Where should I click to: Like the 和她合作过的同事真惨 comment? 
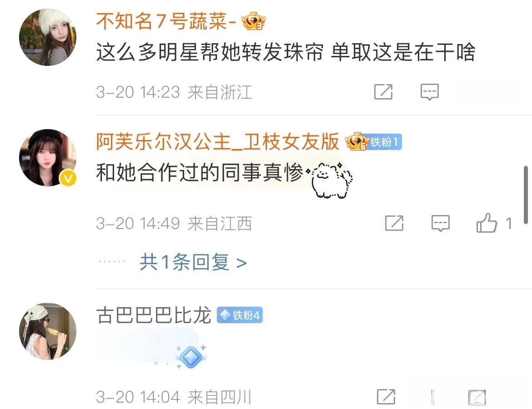point(487,223)
